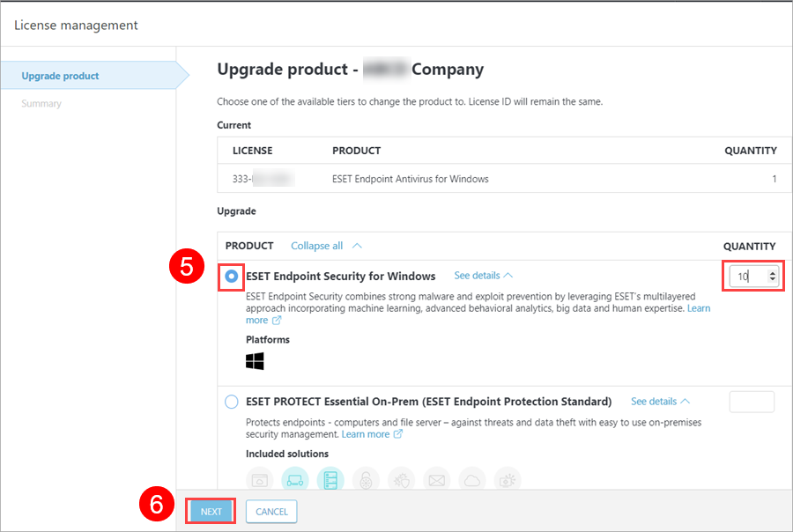
Task: Click the CANCEL button
Action: [x=271, y=511]
